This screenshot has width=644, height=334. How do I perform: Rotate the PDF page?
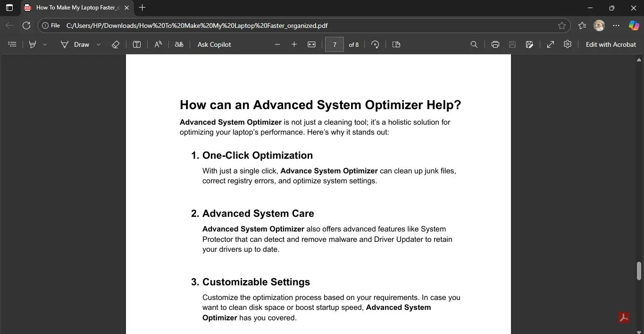point(375,44)
